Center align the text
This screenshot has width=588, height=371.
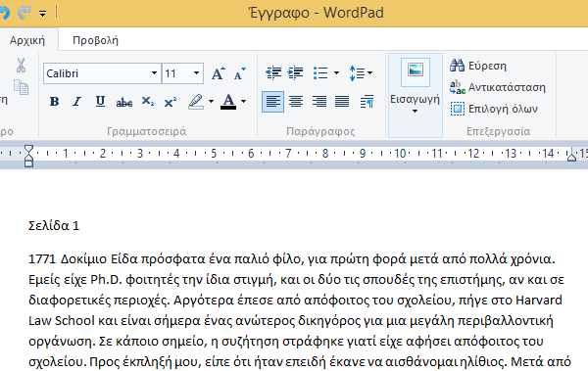point(296,102)
